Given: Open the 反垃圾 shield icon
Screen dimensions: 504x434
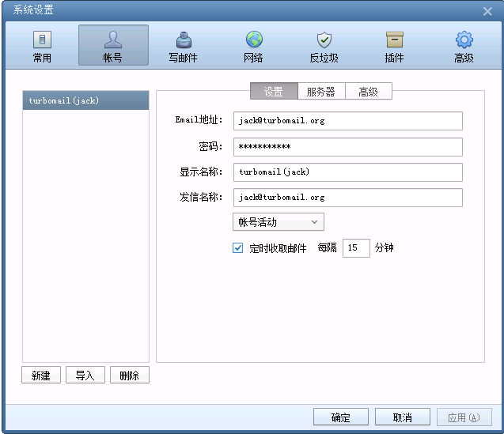Looking at the screenshot, I should (x=324, y=46).
